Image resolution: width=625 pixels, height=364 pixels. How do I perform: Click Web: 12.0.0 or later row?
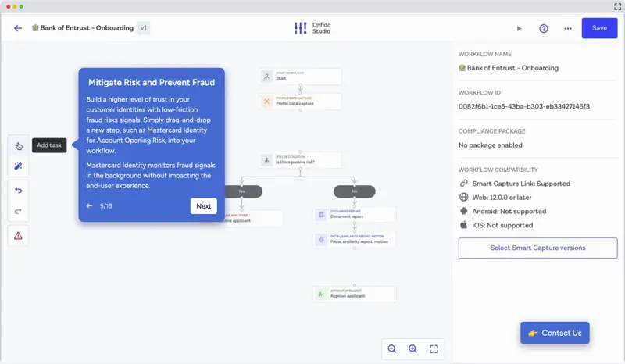[x=495, y=198]
